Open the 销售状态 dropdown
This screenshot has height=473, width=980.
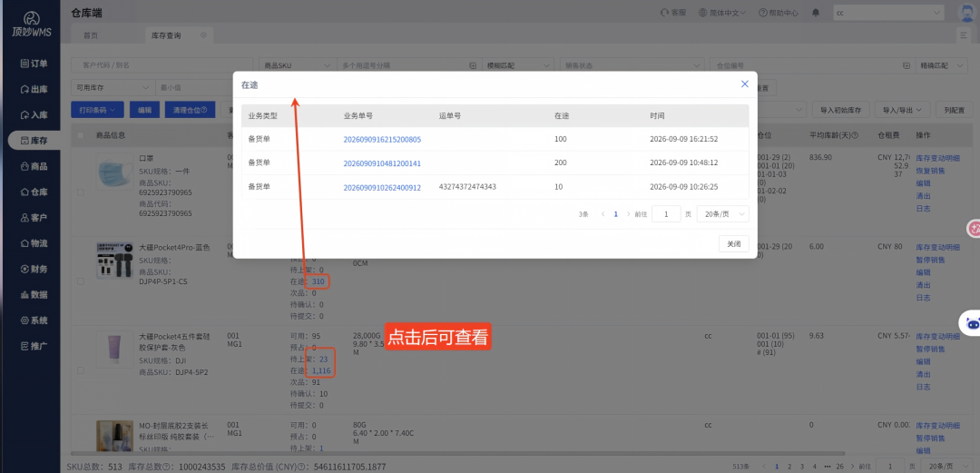tap(632, 65)
